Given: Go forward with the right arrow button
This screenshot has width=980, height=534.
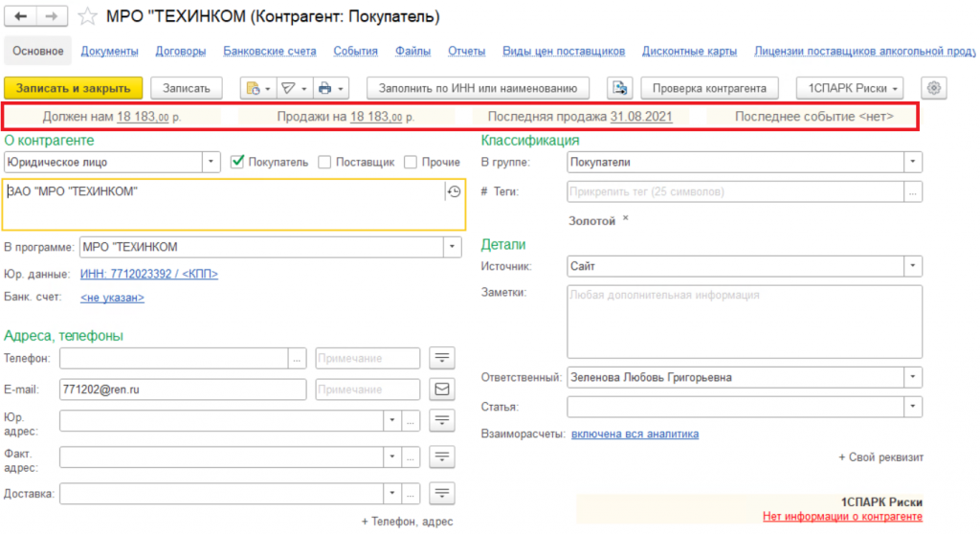Looking at the screenshot, I should pos(52,16).
